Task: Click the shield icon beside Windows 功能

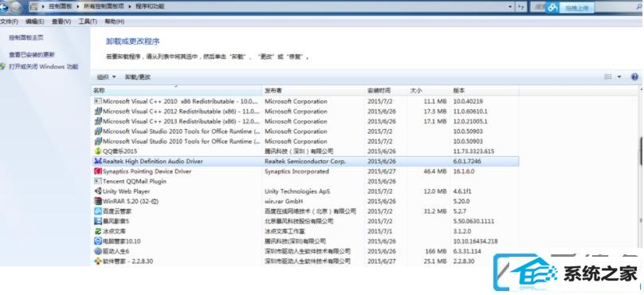Action: (x=3, y=66)
